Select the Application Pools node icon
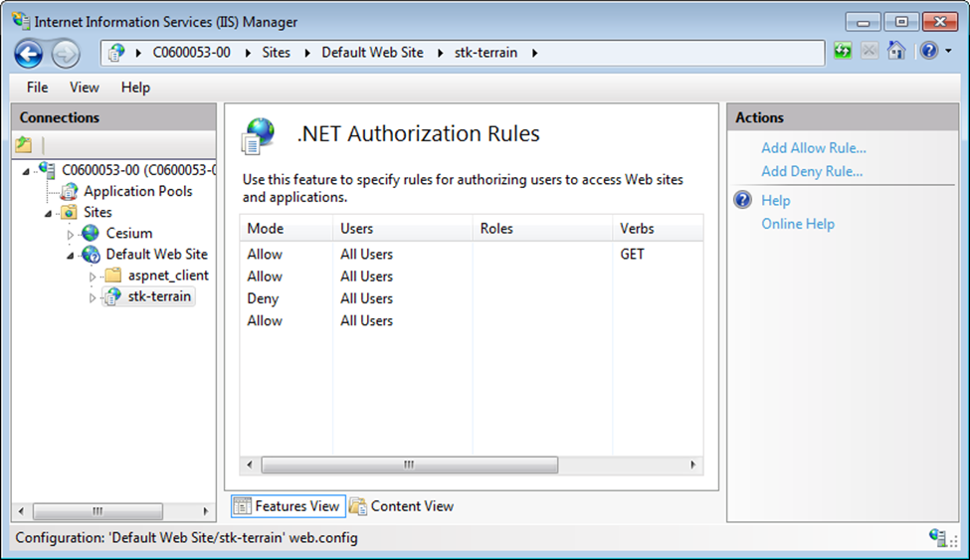The width and height of the screenshot is (970, 560). 70,191
